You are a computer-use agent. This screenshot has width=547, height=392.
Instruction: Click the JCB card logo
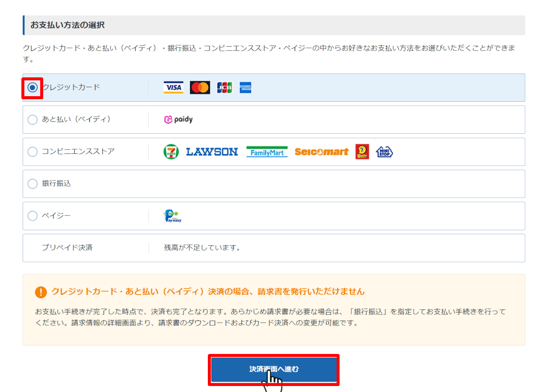(x=224, y=87)
